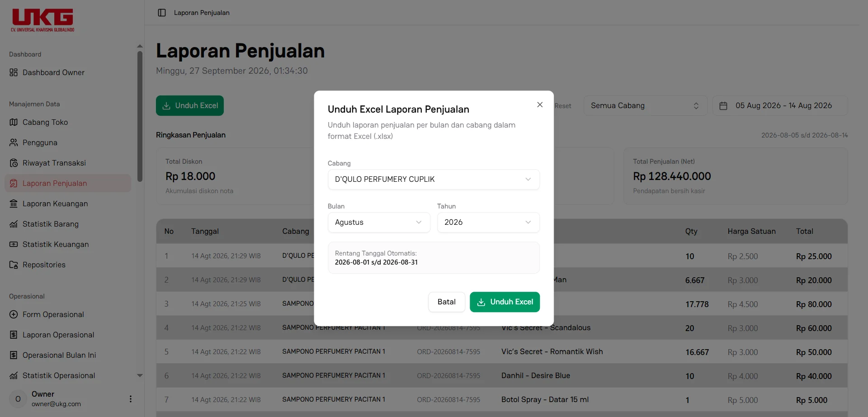This screenshot has height=417, width=868.
Task: Click the Statistik Keuangan money icon
Action: [x=14, y=244]
